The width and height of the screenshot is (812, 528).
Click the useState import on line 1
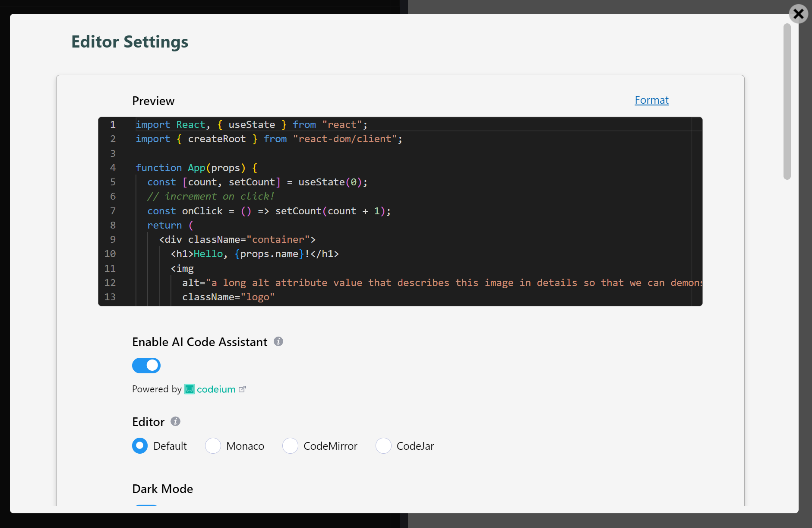(251, 124)
